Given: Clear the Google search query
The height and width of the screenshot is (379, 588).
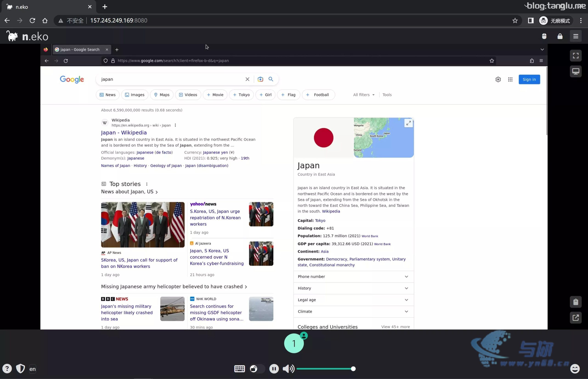Looking at the screenshot, I should point(247,79).
